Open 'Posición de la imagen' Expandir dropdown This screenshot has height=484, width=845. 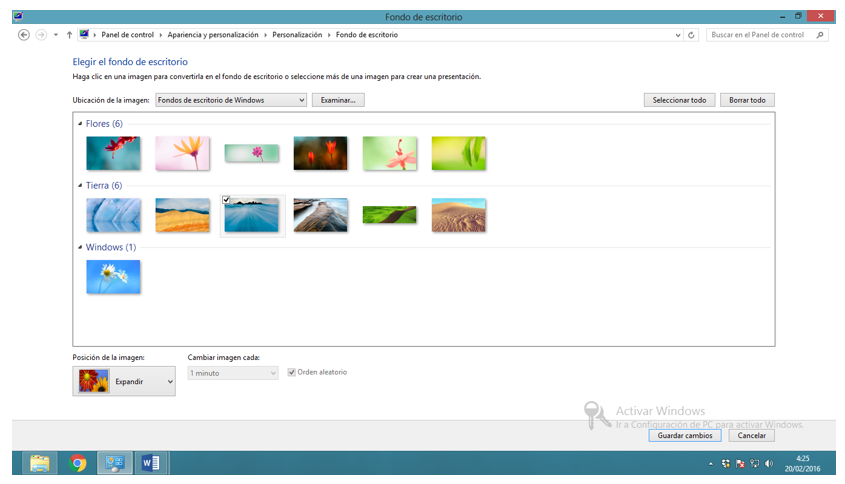tap(124, 382)
